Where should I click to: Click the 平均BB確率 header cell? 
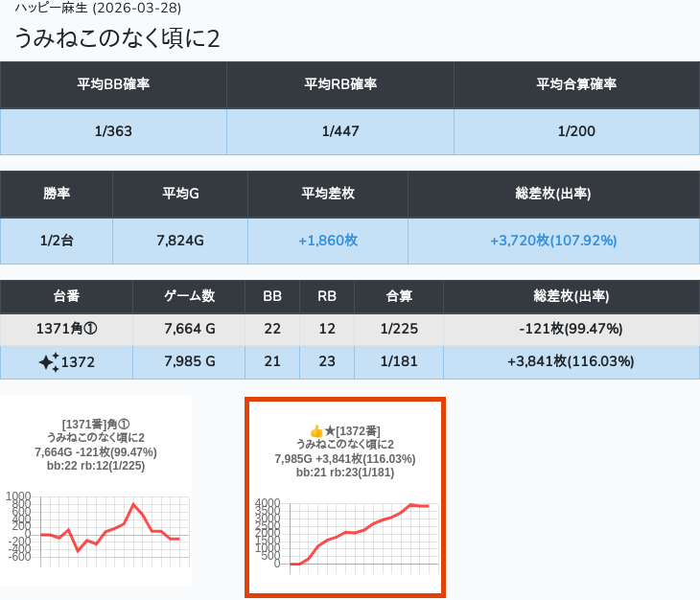(113, 83)
